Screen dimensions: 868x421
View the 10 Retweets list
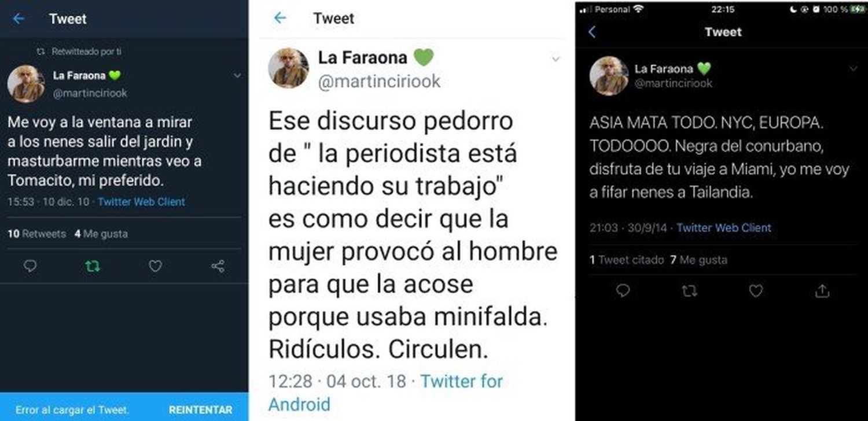coord(36,234)
